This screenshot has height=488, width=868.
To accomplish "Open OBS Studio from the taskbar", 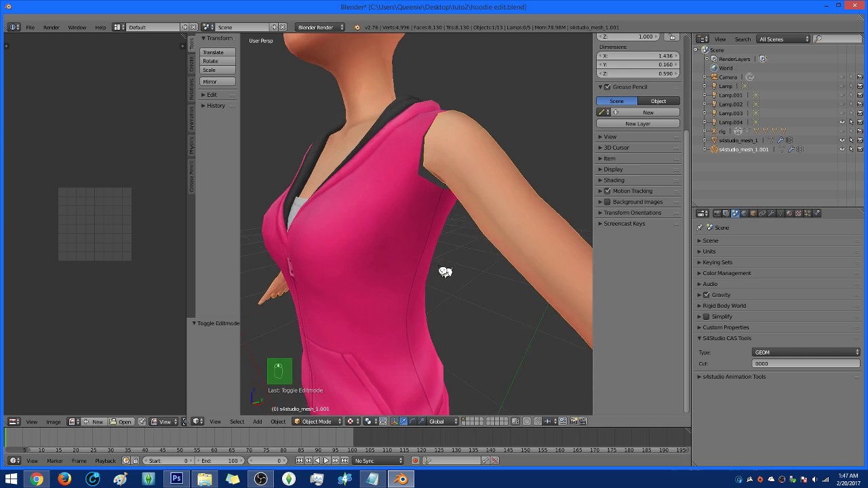I will click(x=260, y=479).
